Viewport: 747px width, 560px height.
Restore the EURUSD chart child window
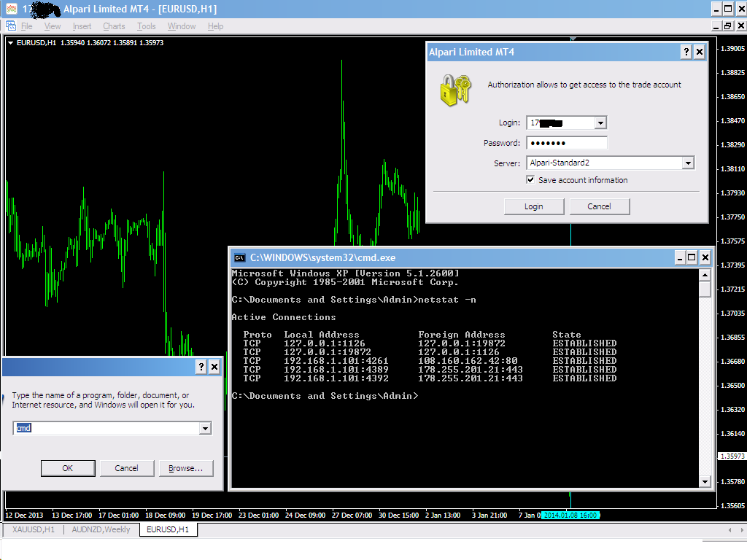tap(727, 26)
